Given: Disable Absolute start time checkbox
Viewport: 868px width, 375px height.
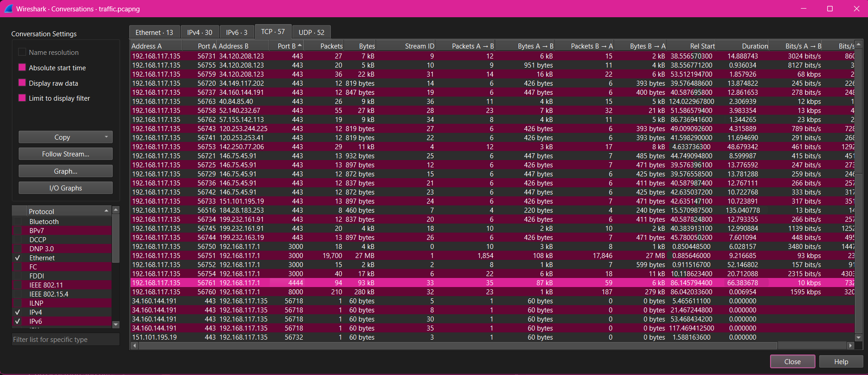Looking at the screenshot, I should point(22,68).
